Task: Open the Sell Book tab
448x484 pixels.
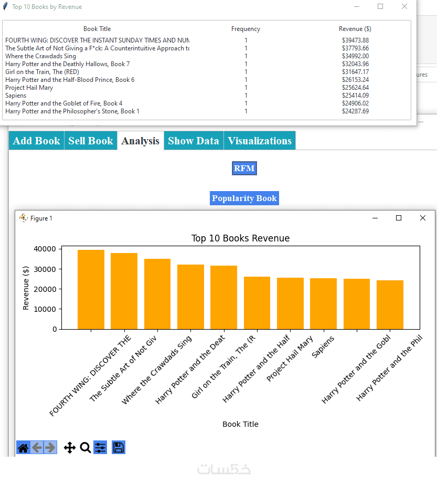Action: tap(91, 141)
